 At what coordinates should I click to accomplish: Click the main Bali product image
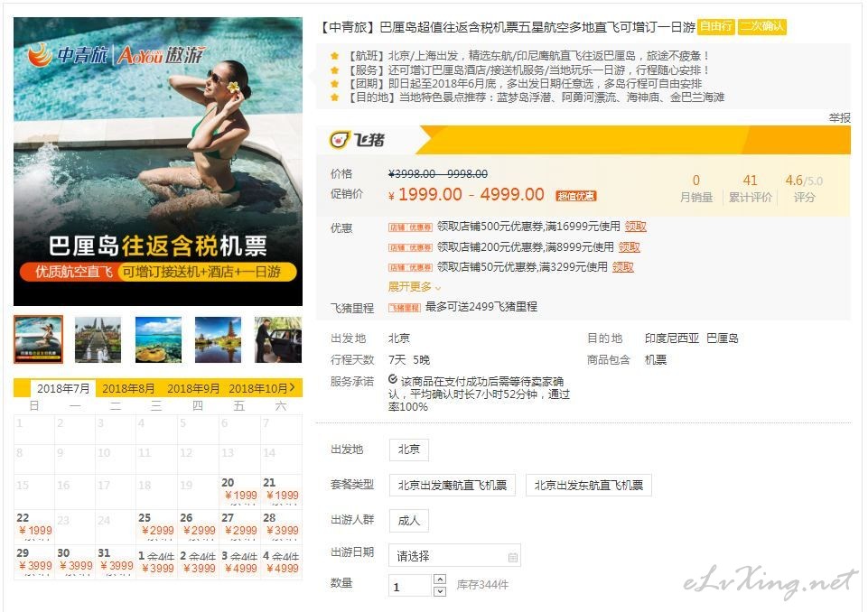[158, 161]
